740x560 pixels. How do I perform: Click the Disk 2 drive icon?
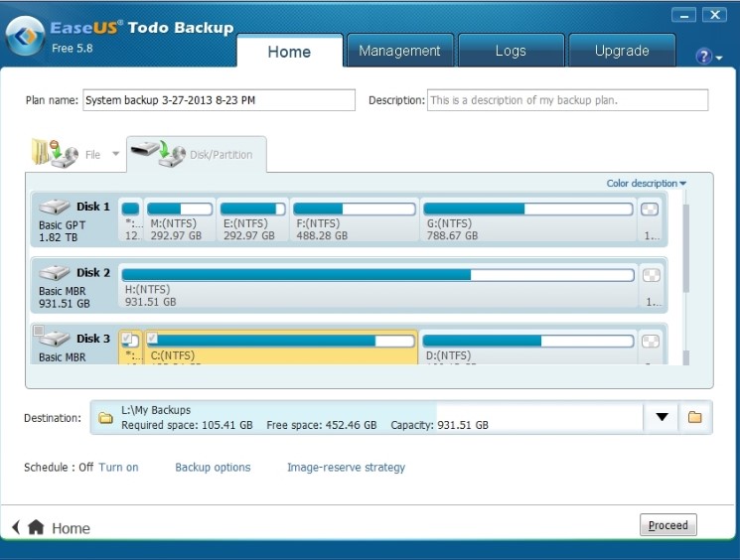(x=55, y=272)
